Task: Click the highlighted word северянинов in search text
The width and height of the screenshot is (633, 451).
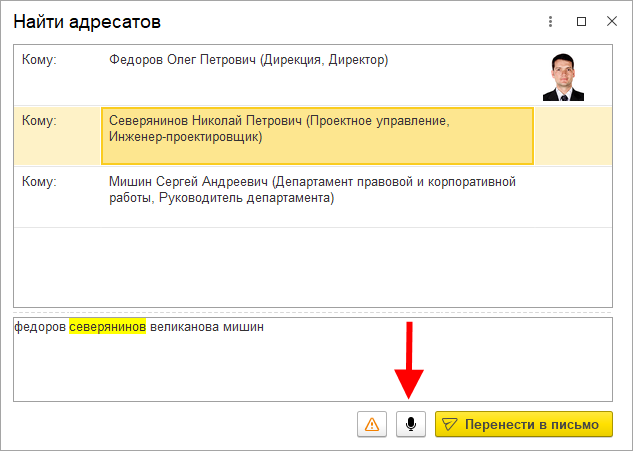Action: pos(107,327)
